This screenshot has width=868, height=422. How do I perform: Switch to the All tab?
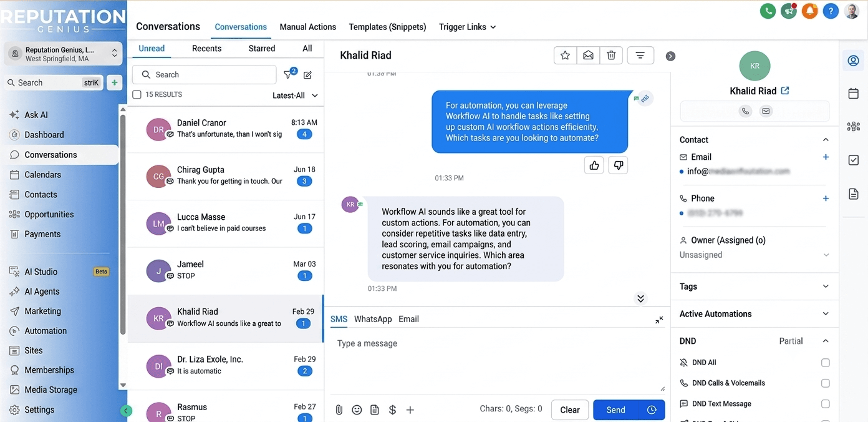pyautogui.click(x=307, y=48)
